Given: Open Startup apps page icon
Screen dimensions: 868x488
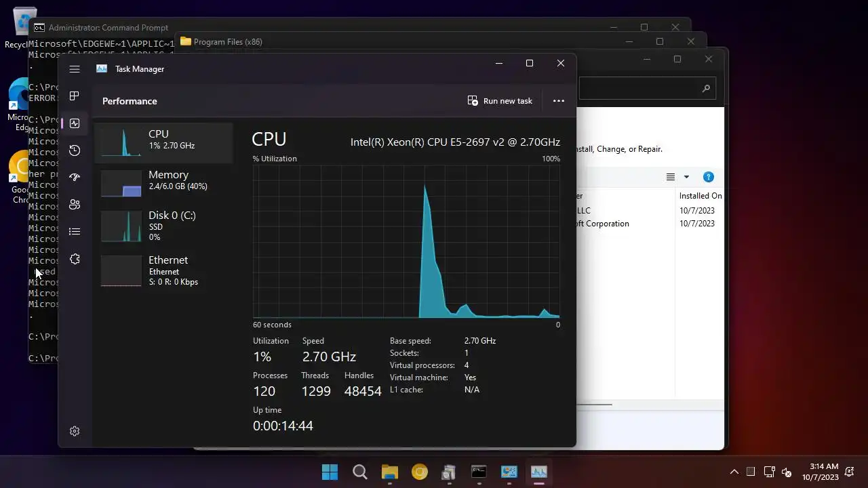Looking at the screenshot, I should [75, 178].
